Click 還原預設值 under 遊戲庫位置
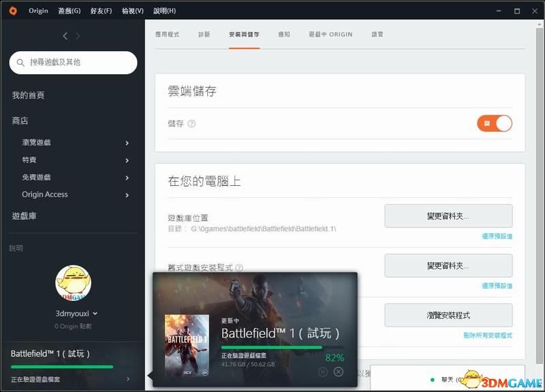The image size is (545, 392). click(497, 236)
